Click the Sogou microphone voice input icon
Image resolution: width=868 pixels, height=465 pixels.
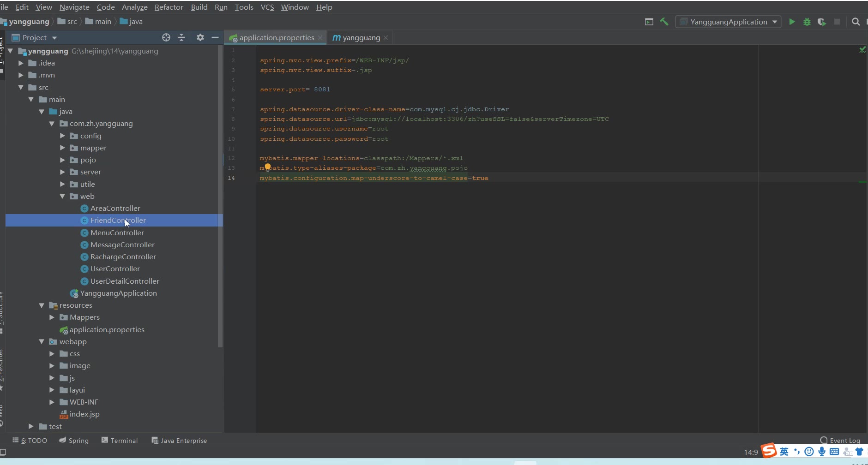click(x=822, y=452)
